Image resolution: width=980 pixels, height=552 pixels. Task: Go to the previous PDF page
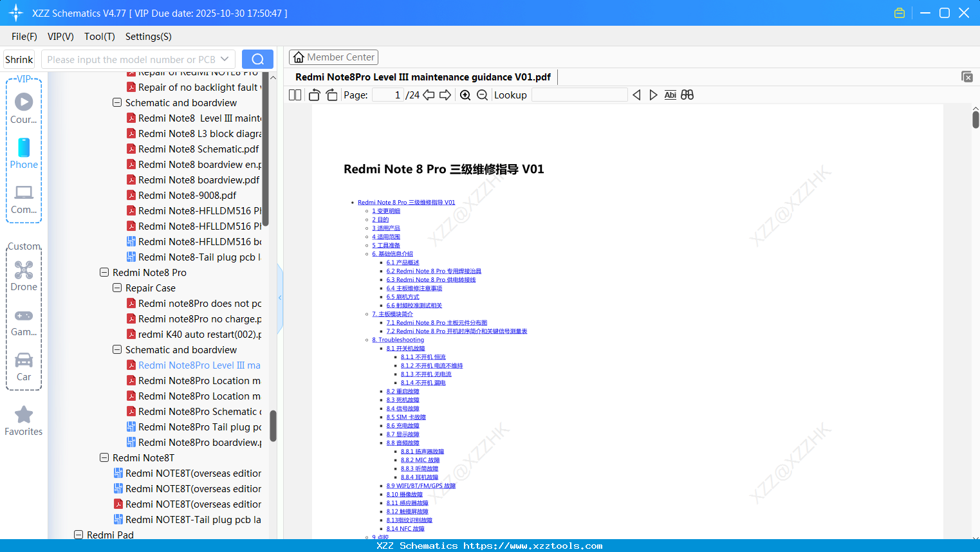[429, 95]
